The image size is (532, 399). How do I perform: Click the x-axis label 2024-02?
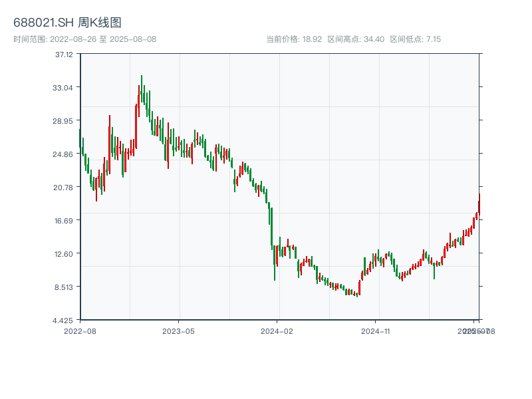click(277, 331)
